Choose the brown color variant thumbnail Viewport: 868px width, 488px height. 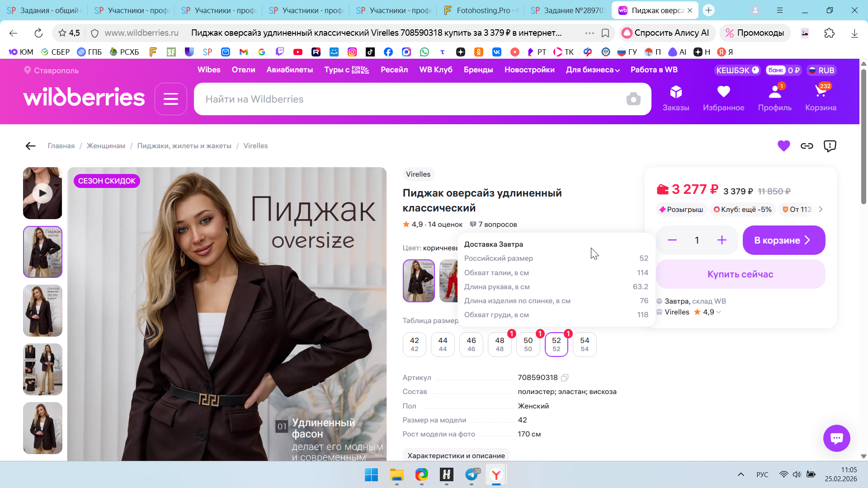(419, 281)
